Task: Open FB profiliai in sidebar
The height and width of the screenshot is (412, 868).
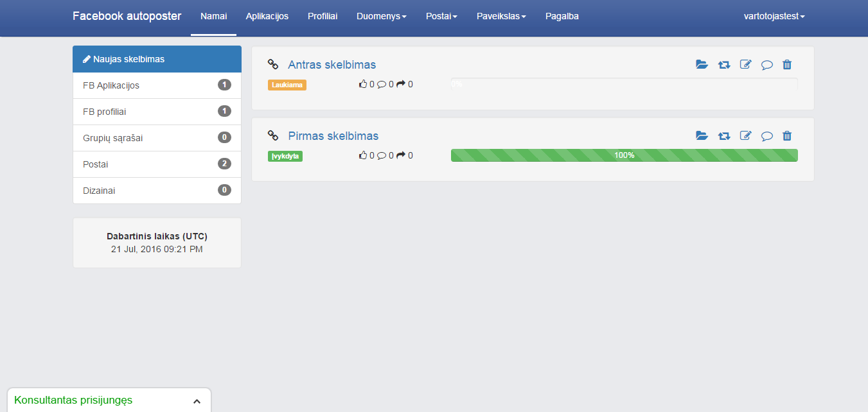Action: pyautogui.click(x=157, y=112)
